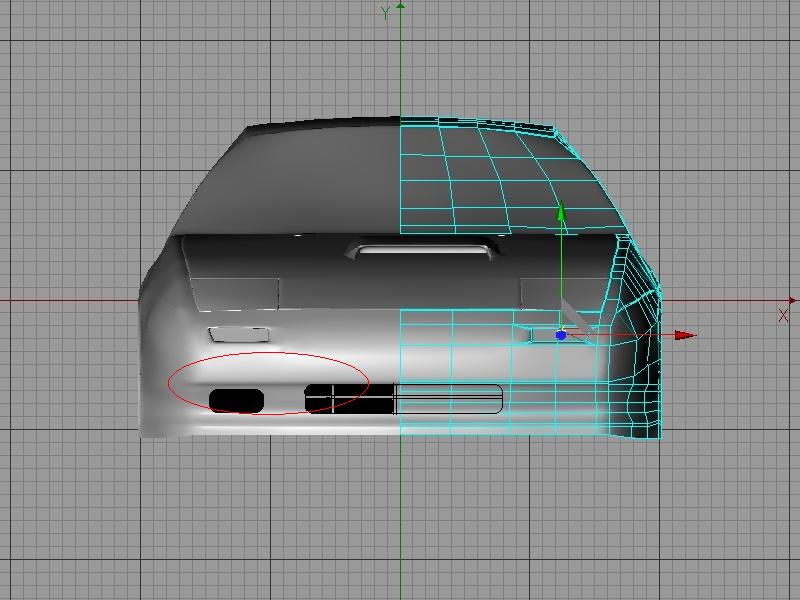Select the black left fog light opening
The width and height of the screenshot is (800, 600).
(236, 400)
